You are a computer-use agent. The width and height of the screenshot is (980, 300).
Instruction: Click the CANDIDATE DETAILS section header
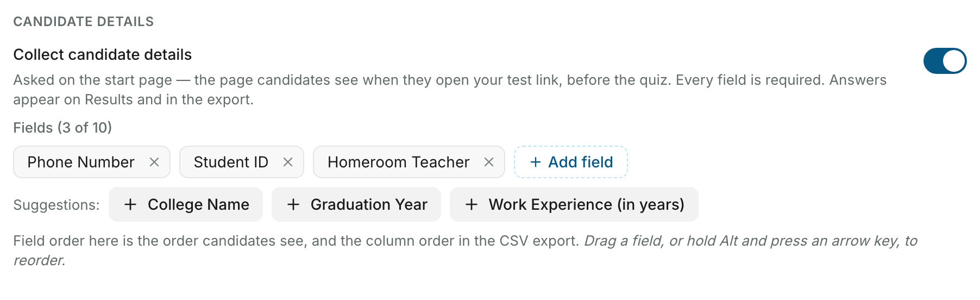[84, 22]
